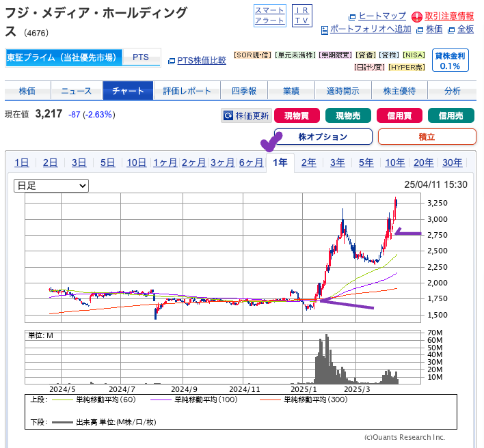484x448 pixels.
Task: Open the PTS株価比較 link
Action: point(202,60)
